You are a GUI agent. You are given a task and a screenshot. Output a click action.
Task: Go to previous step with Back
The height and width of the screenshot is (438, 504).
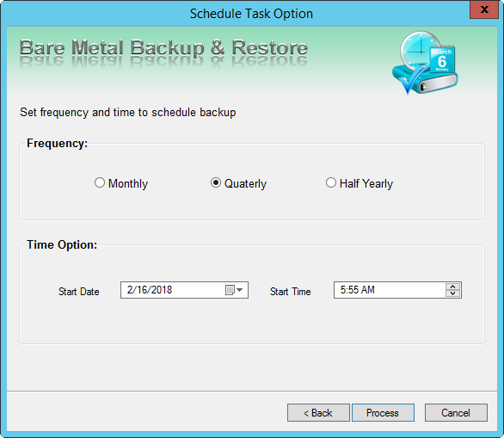point(318,412)
